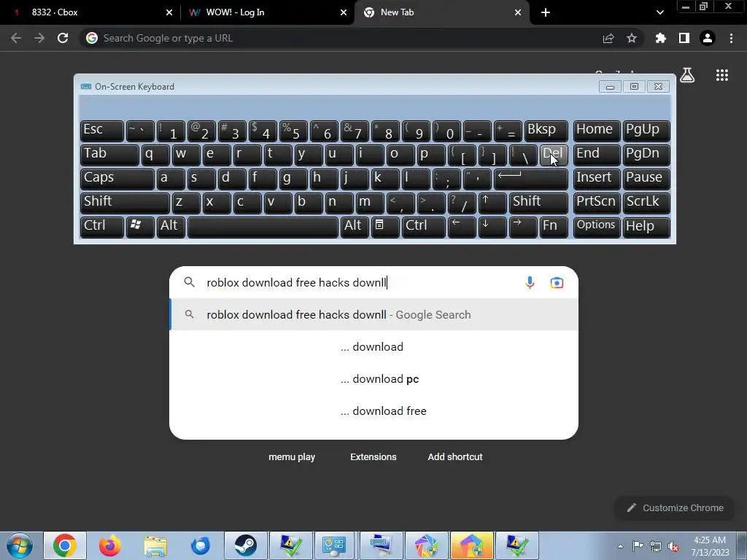Click the Enter key on keyboard
The width and height of the screenshot is (747, 560).
point(531,179)
